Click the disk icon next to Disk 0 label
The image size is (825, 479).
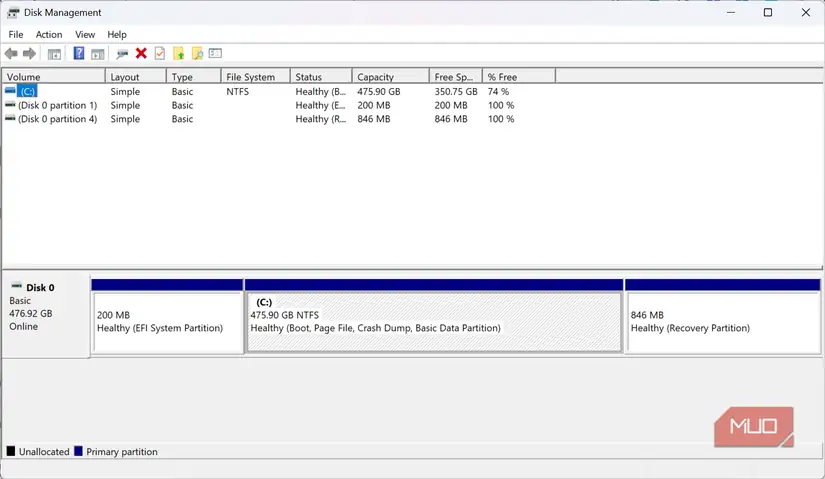tap(17, 286)
